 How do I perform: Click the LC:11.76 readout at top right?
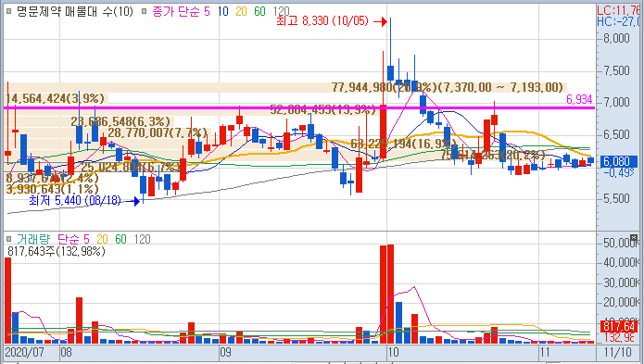click(618, 10)
